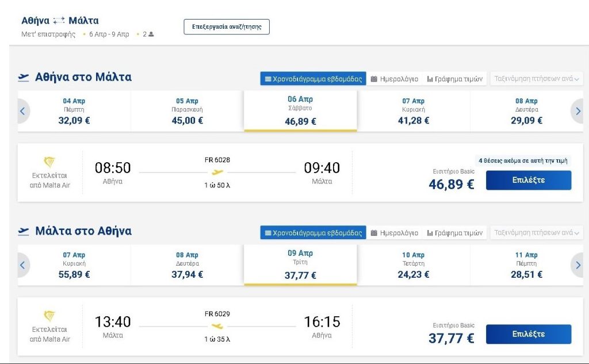Click airplane icon beside Μάλτα στο Αθήνα heading
This screenshot has width=589, height=364.
coord(24,232)
